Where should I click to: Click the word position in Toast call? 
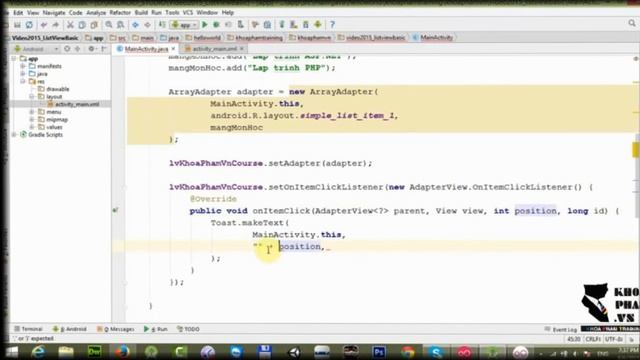(x=300, y=247)
